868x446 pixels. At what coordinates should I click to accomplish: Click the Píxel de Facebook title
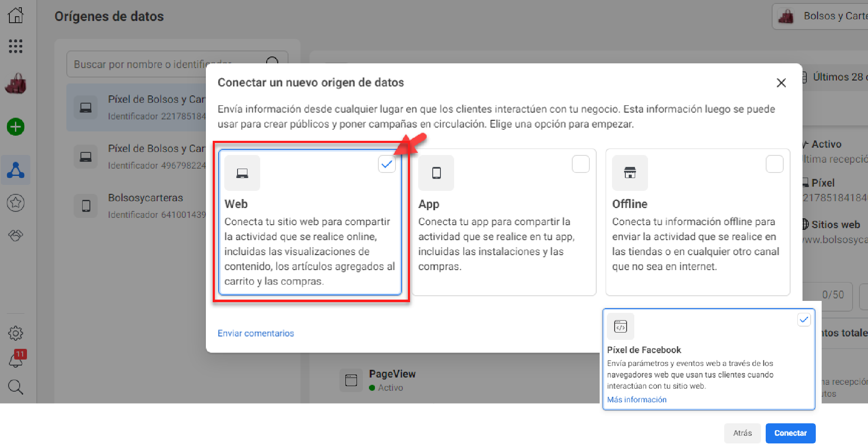click(644, 350)
